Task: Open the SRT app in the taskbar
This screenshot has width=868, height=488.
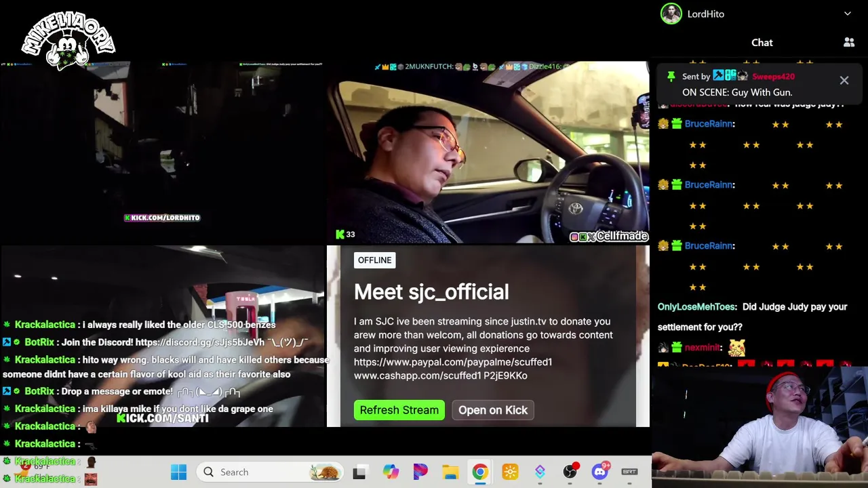Action: click(x=629, y=472)
